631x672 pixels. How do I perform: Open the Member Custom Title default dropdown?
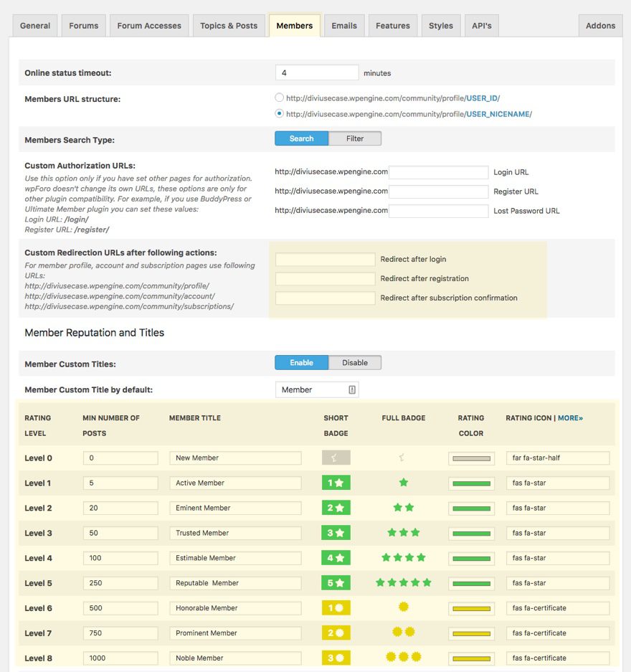(x=317, y=389)
